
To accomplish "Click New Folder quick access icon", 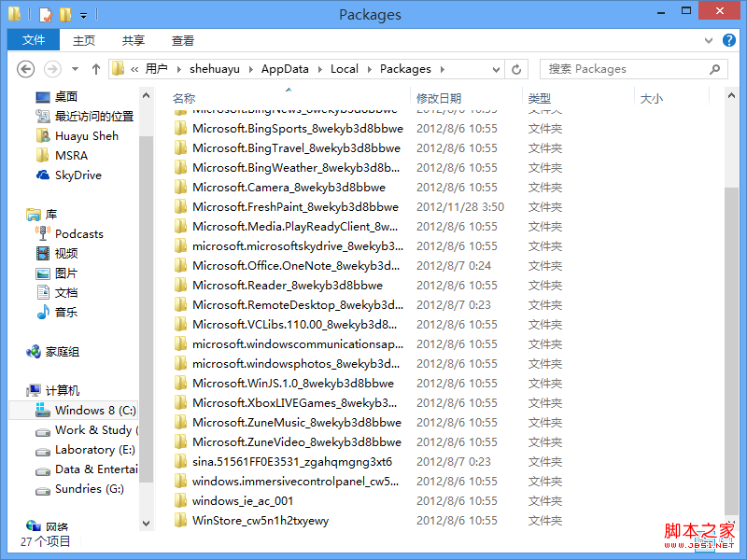I will [65, 15].
